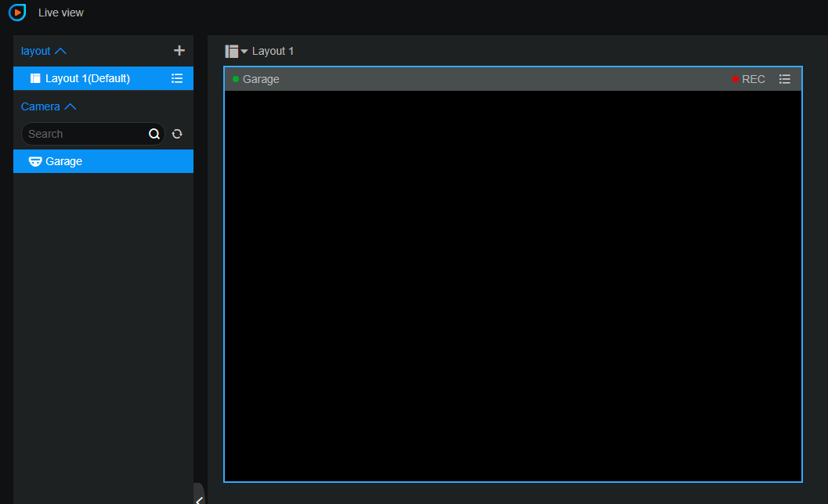Click the red REC indicator
This screenshot has height=504, width=828.
pyautogui.click(x=748, y=79)
